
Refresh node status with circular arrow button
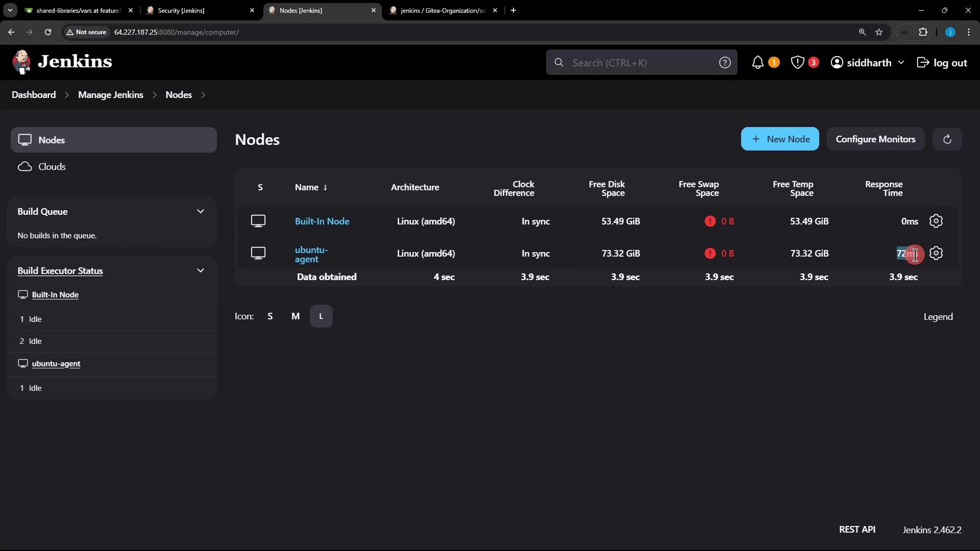tap(947, 139)
